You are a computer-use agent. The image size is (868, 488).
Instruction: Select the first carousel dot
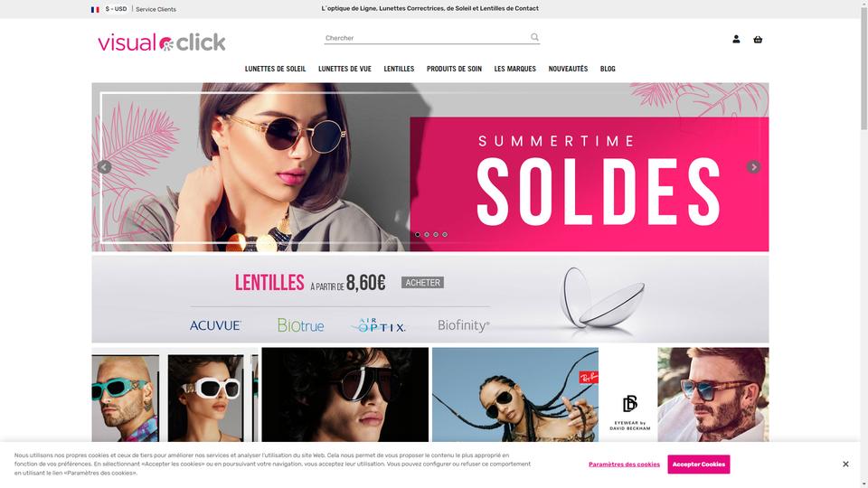418,235
